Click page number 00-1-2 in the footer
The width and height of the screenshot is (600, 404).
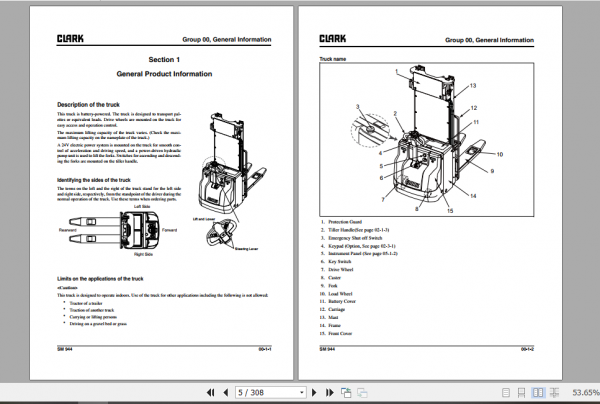527,349
